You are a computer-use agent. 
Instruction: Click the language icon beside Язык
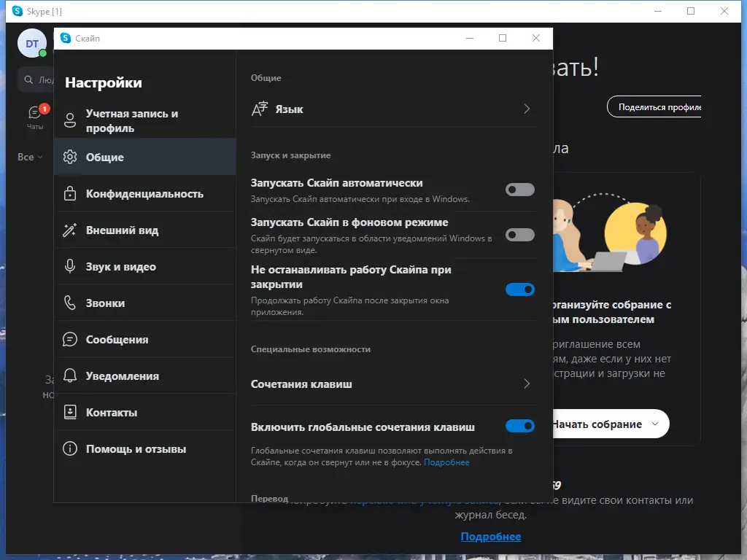(x=260, y=109)
